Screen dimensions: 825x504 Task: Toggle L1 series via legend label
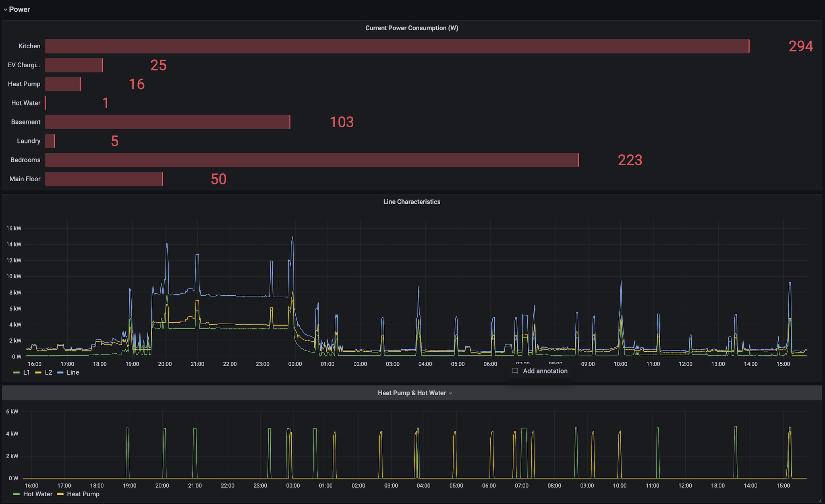pyautogui.click(x=27, y=373)
